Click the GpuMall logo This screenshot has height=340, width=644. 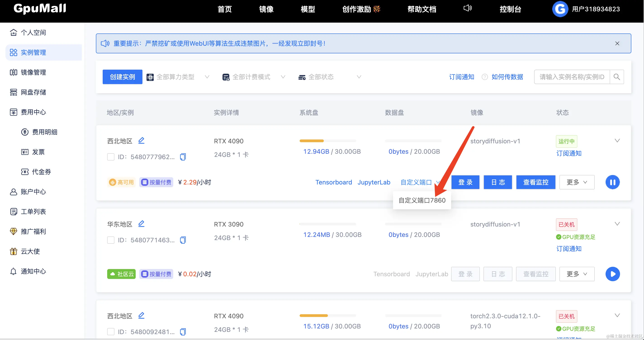click(40, 9)
